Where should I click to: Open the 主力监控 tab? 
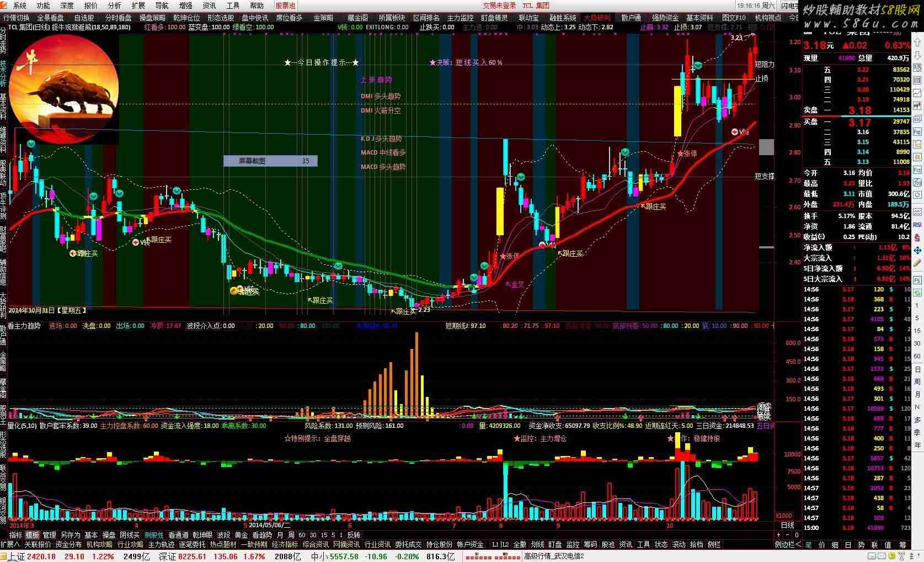[461, 18]
